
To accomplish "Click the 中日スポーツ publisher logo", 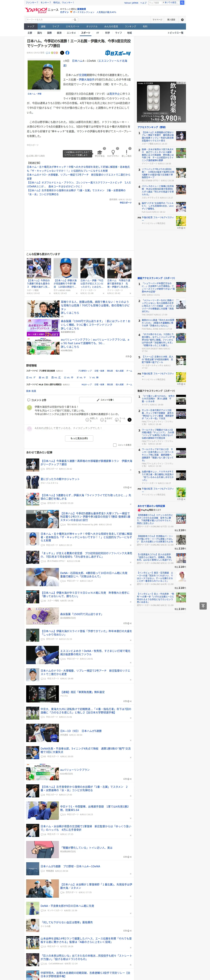I will 118,53.
